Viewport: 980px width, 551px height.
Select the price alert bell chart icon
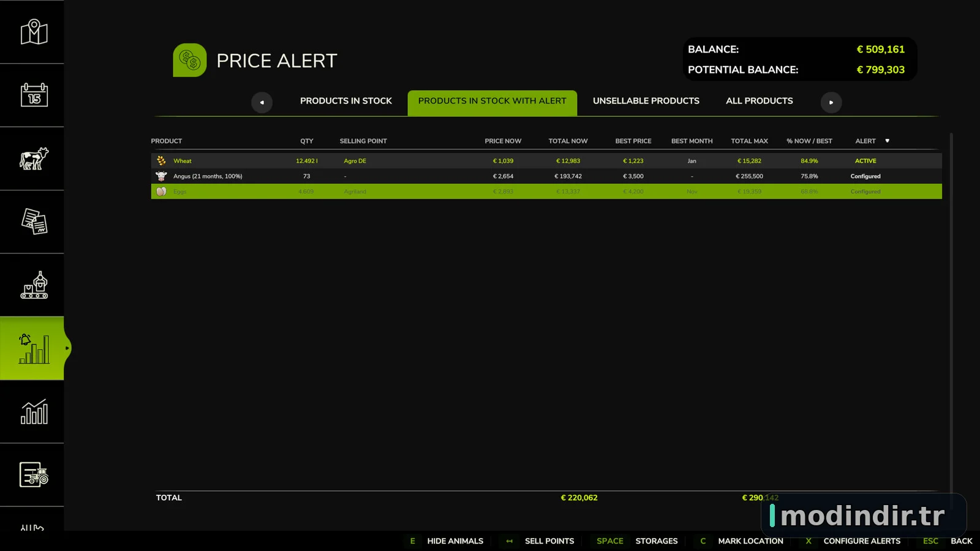(34, 348)
